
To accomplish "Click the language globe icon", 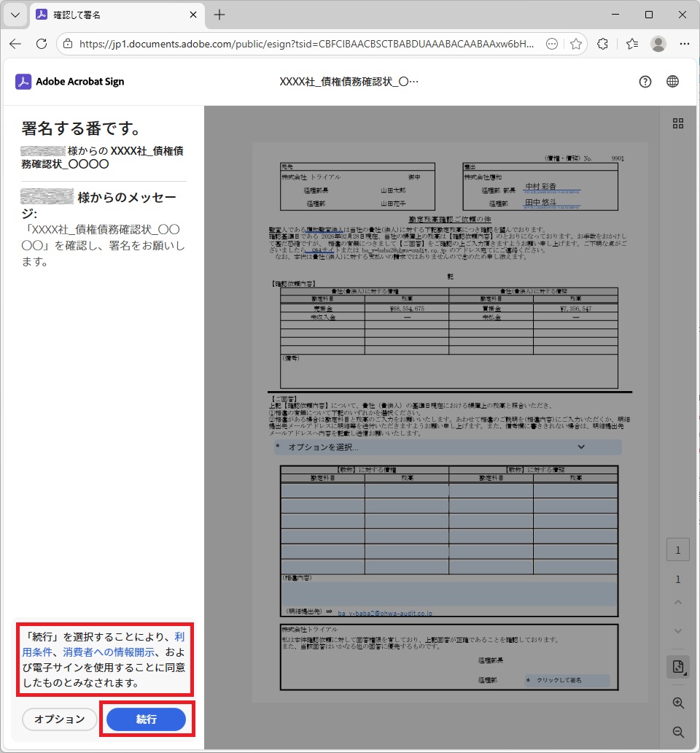I will 672,82.
